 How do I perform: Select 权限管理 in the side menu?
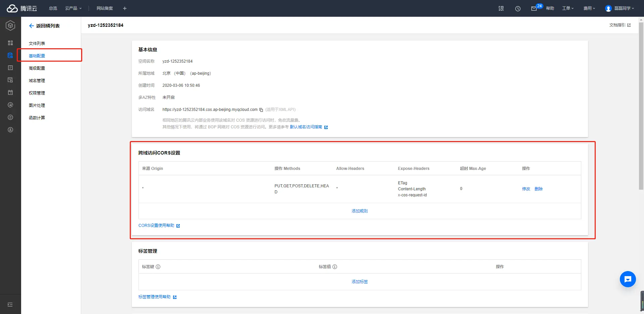[x=37, y=93]
